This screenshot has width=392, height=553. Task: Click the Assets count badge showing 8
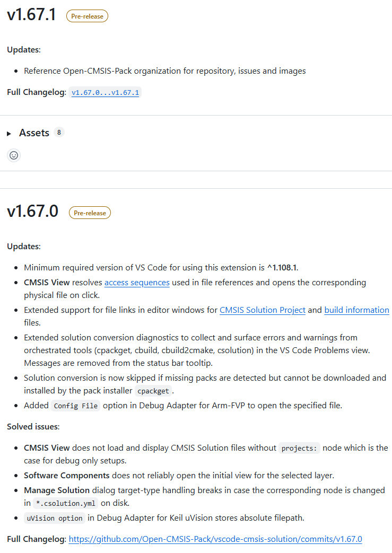point(58,133)
